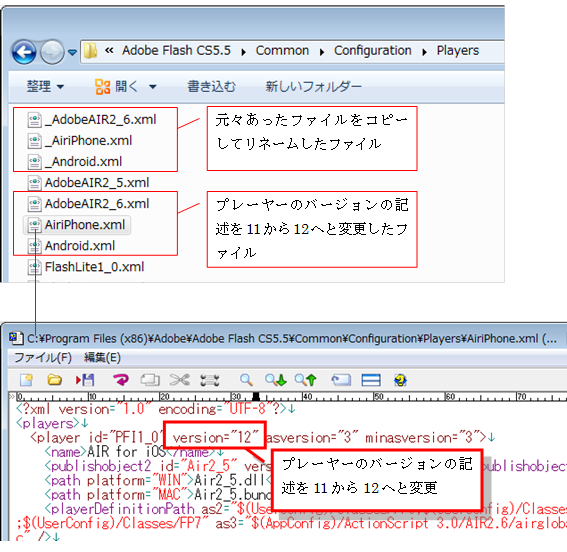Click the purple Undo arrow icon
Image resolution: width=567 pixels, height=552 pixels.
[120, 380]
